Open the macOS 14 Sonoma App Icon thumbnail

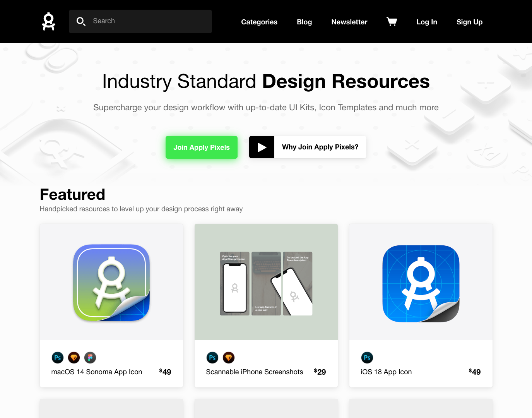tap(111, 282)
